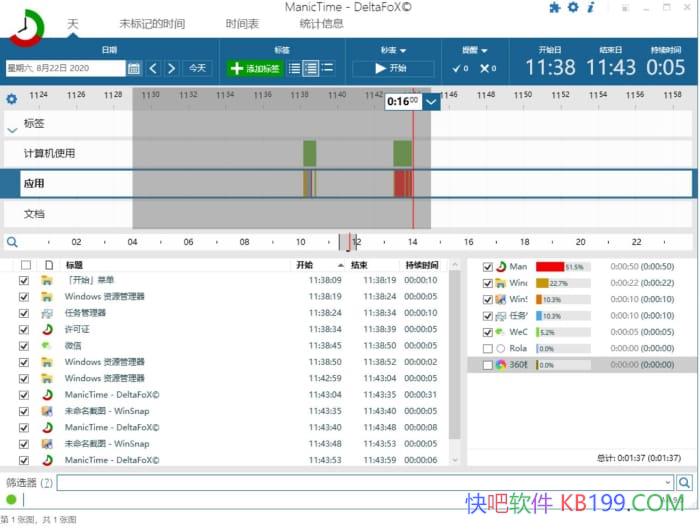The image size is (700, 529).
Task: Open the plugins puzzle icon
Action: [555, 8]
